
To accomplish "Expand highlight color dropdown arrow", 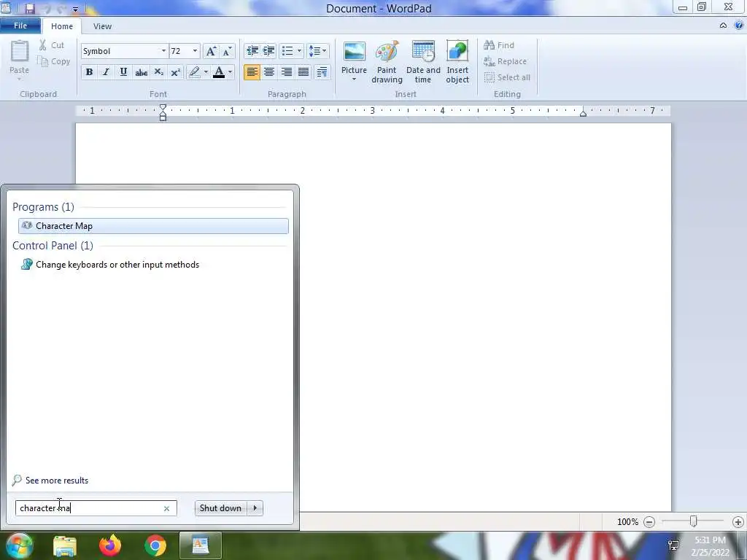I will click(206, 72).
